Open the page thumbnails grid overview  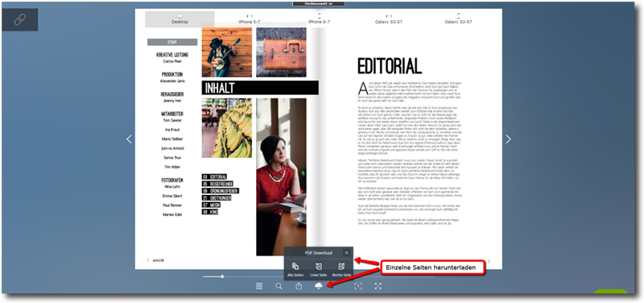259,286
